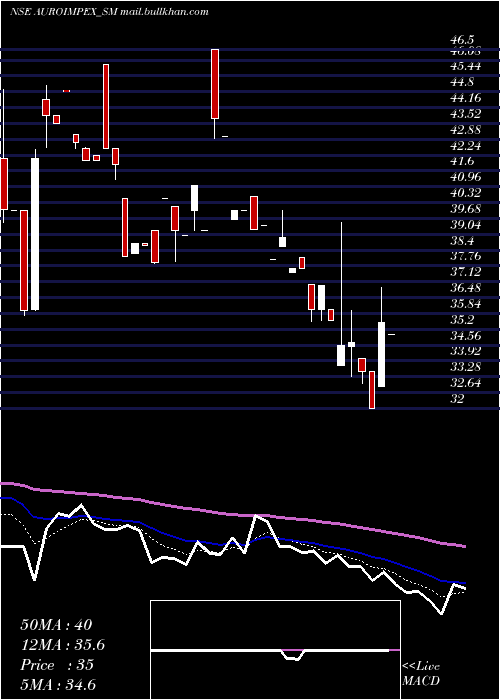This screenshot has height=700, width=500.
Task: Select the 43.52 price axis label
Action: pos(466,114)
